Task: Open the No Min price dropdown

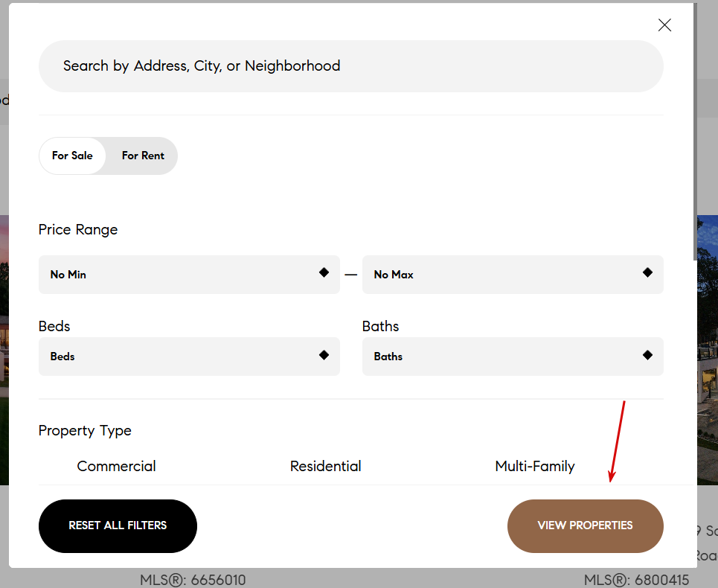Action: point(189,275)
